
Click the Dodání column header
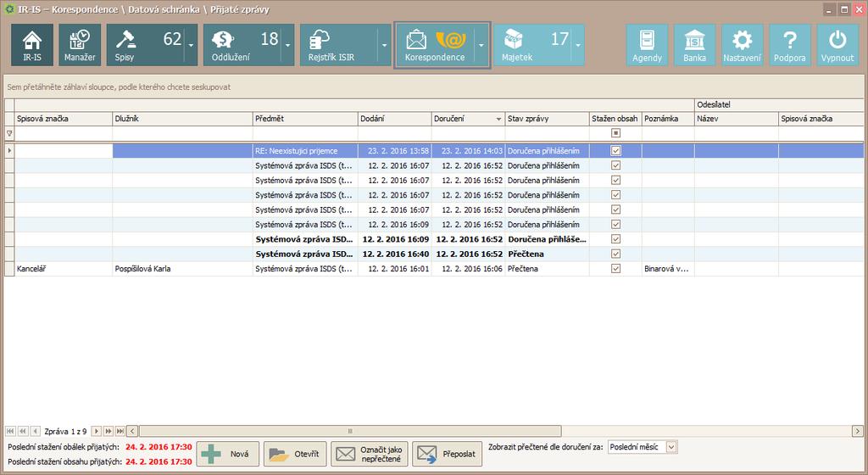(x=395, y=119)
